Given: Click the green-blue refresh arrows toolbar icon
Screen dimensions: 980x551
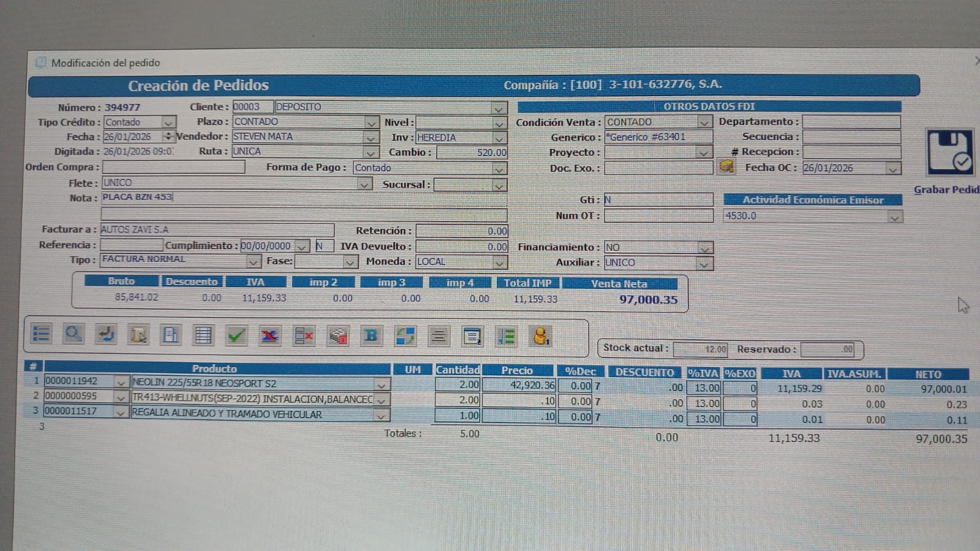Looking at the screenshot, I should 404,335.
